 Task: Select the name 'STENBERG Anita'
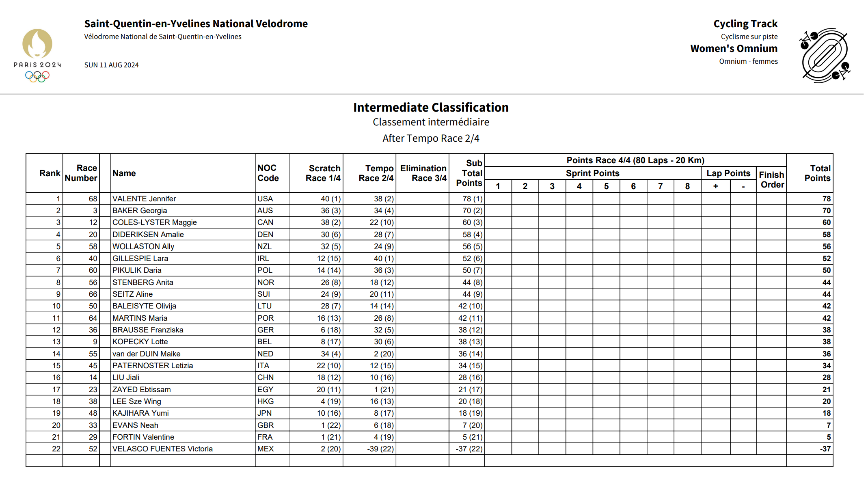point(143,283)
